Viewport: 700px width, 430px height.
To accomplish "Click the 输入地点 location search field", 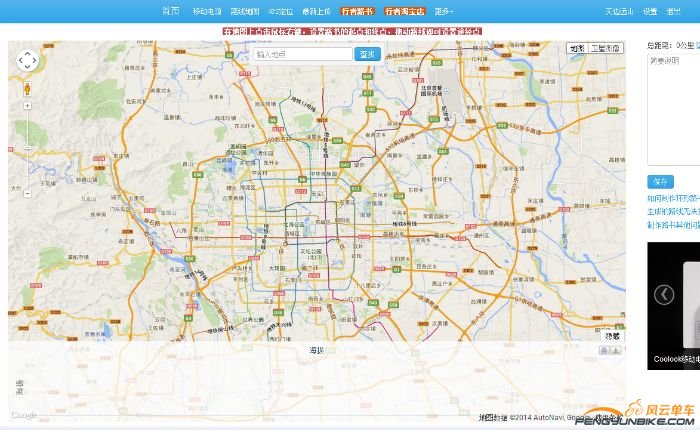I will (x=300, y=54).
